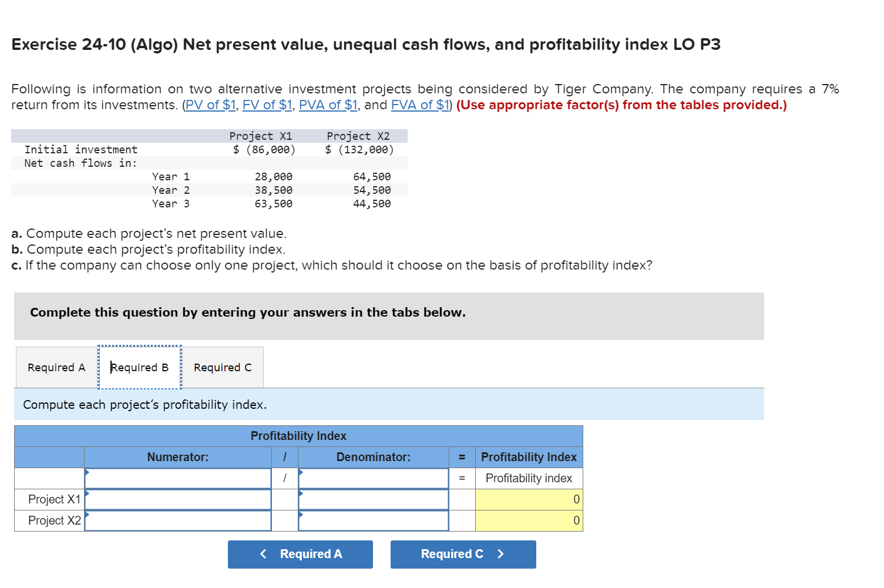Switch to the Required A tab
This screenshot has height=588, width=884.
(x=56, y=367)
